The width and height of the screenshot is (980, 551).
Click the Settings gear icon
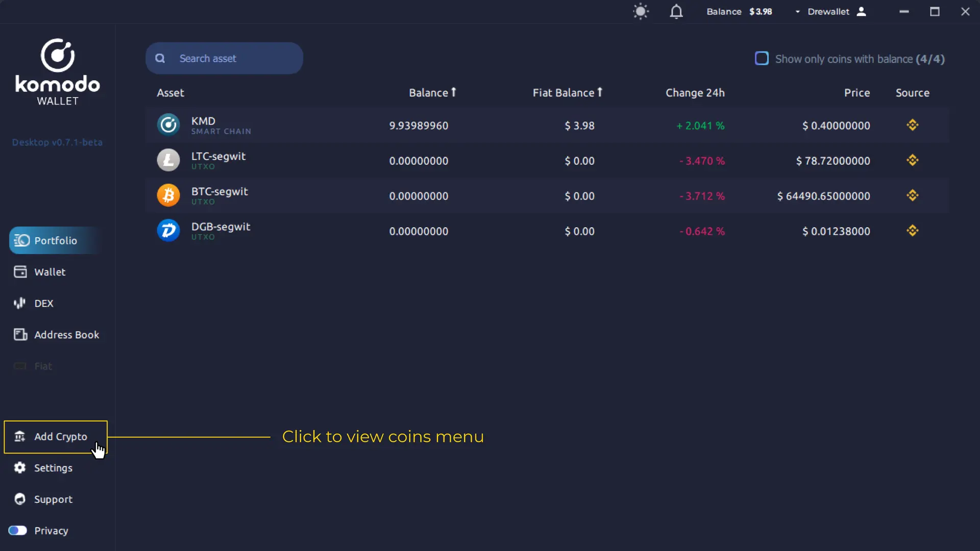coord(19,468)
